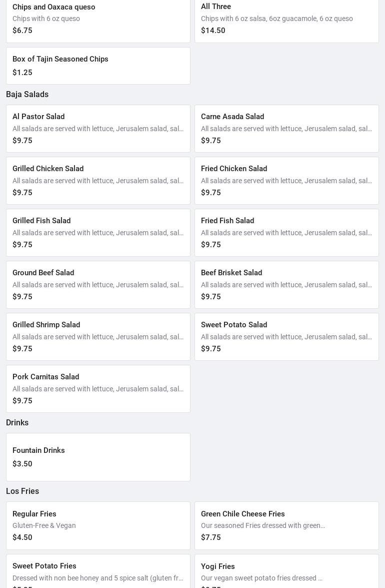Open the Al Pastor Salad item
Screen dimensions: 385x588
(98, 129)
